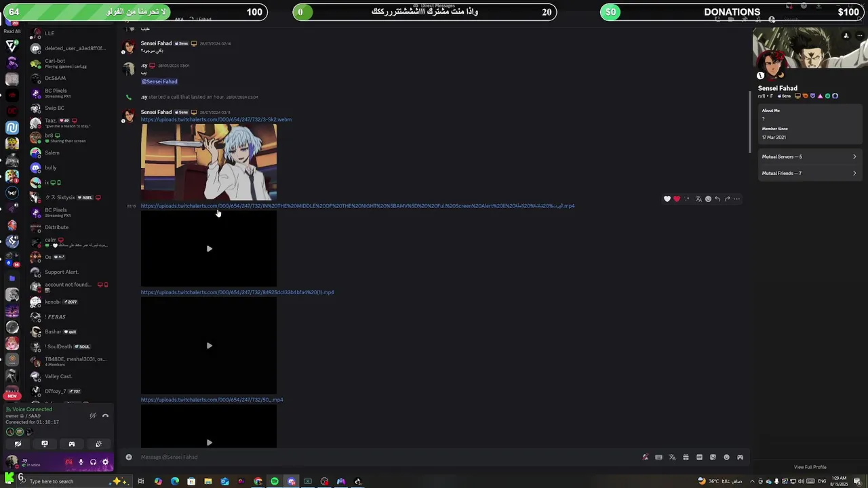Open Valley Cast. direct message
This screenshot has height=488, width=868.
point(71,376)
